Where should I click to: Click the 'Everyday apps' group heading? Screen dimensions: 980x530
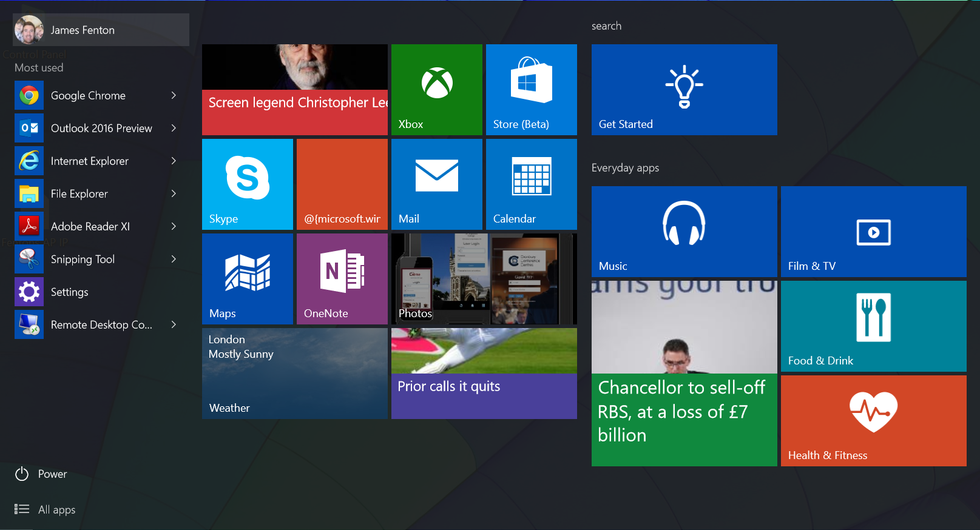pyautogui.click(x=625, y=168)
